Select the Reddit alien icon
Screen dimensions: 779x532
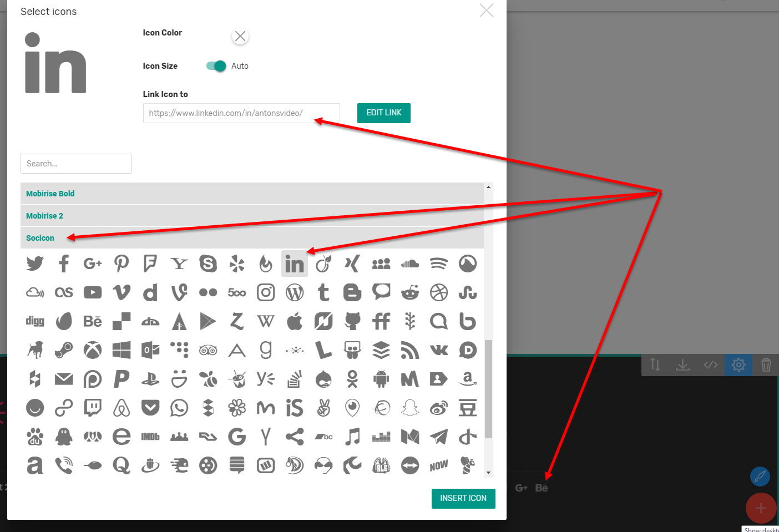pyautogui.click(x=410, y=292)
